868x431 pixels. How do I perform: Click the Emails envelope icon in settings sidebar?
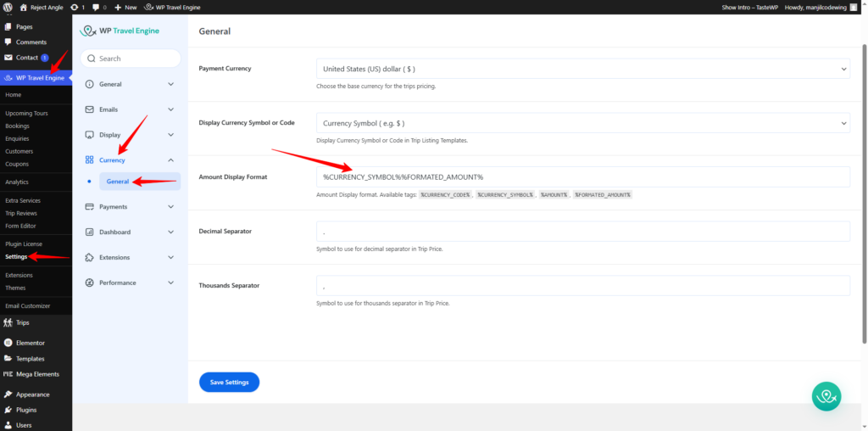pyautogui.click(x=90, y=109)
